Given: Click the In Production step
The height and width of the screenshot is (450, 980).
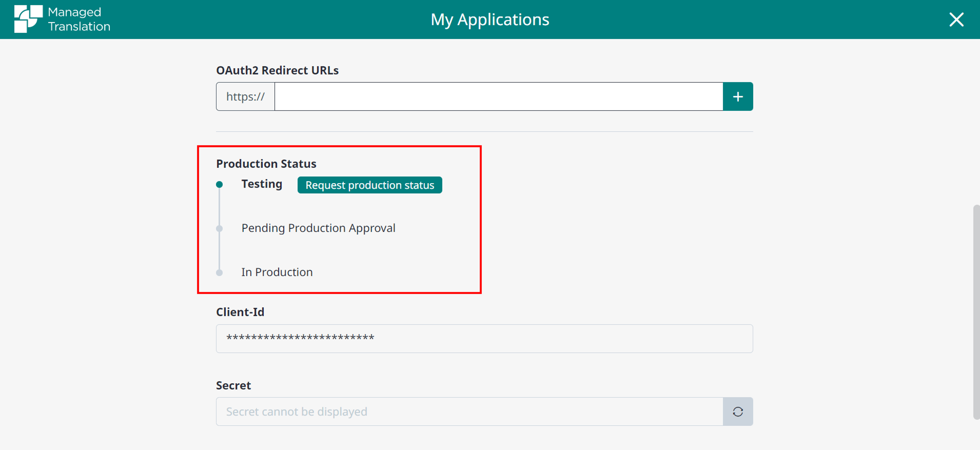Looking at the screenshot, I should (277, 272).
